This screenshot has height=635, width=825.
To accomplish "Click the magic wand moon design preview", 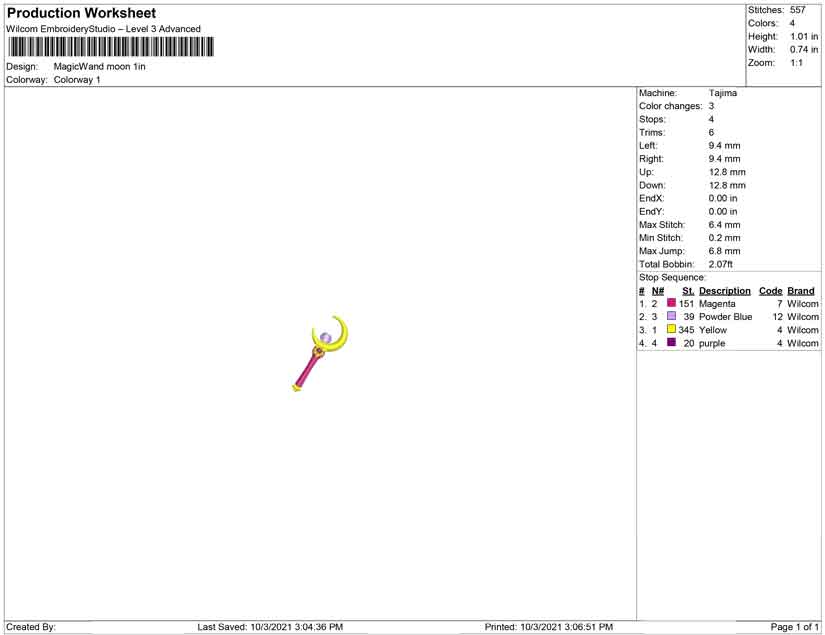I will click(x=320, y=354).
